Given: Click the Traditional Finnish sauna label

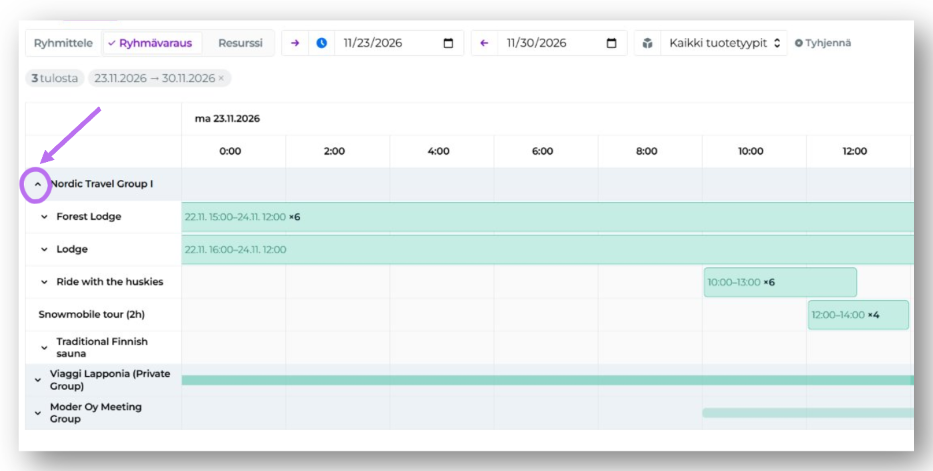Looking at the screenshot, I should [102, 347].
